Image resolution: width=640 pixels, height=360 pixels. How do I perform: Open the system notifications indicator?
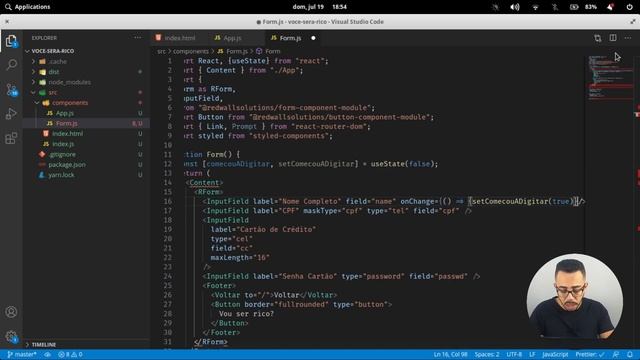(610, 7)
